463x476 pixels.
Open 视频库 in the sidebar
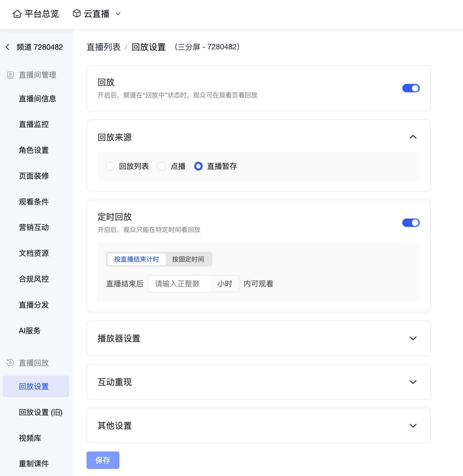[30, 438]
